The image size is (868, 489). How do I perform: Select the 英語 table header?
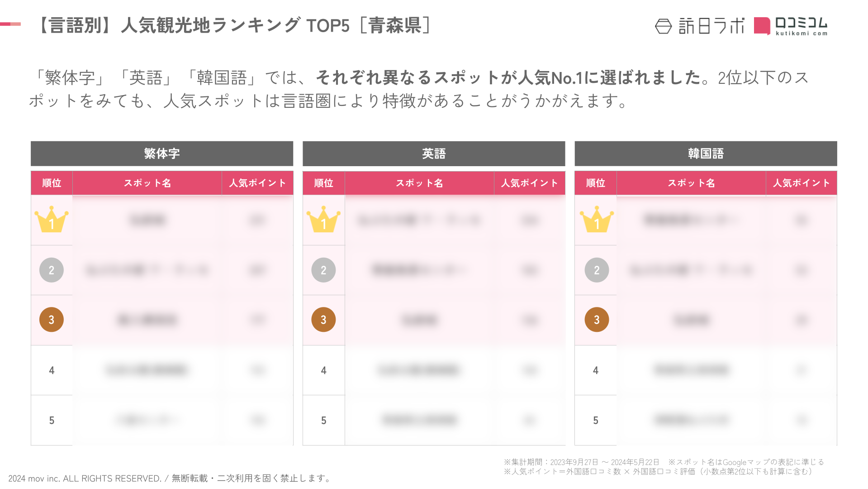434,153
